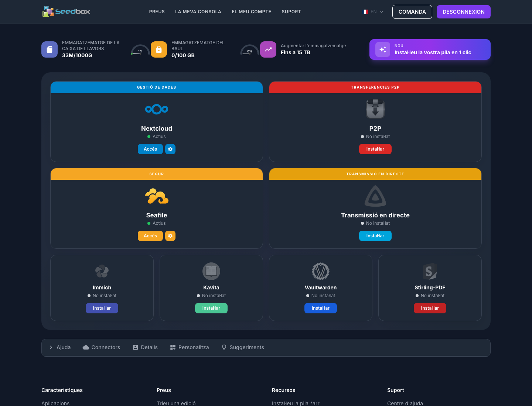The image size is (532, 406).
Task: Click the '33M/1000G' storage value
Action: coord(77,55)
